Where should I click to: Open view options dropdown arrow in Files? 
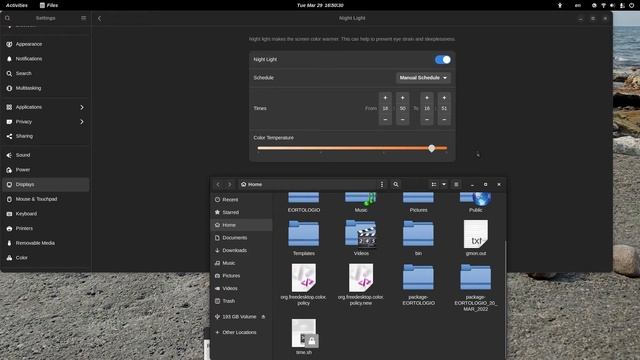(444, 184)
